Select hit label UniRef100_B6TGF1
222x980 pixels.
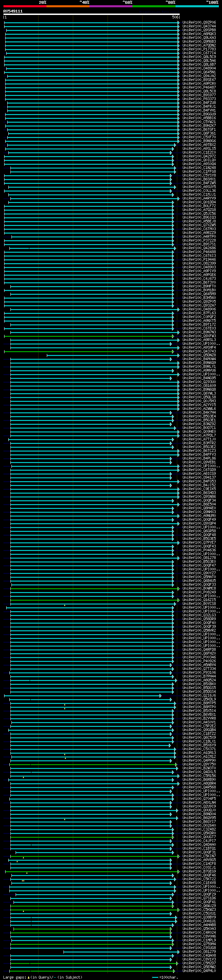coord(199,129)
